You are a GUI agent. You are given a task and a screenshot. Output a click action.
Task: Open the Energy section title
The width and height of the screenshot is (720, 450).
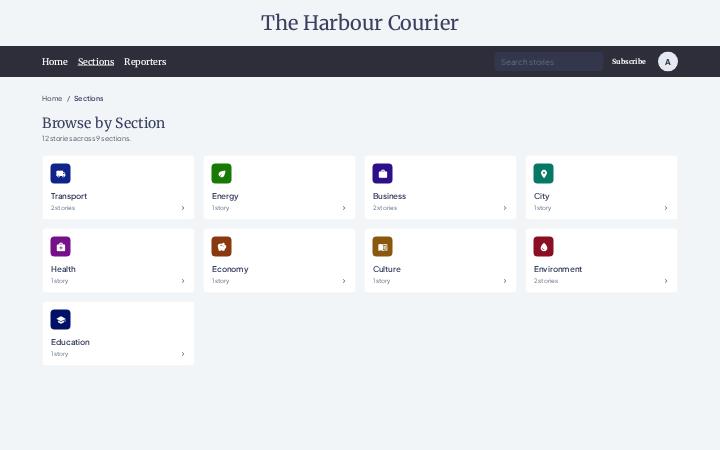pyautogui.click(x=225, y=196)
